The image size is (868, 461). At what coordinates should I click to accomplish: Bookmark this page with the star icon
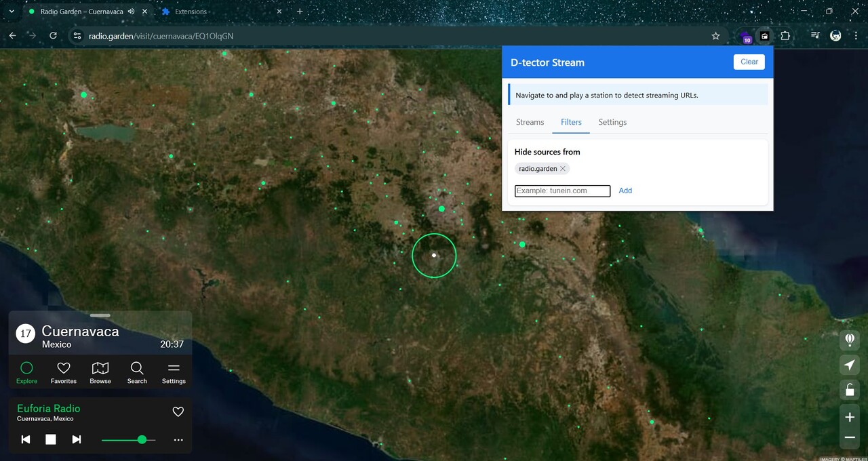coord(715,36)
